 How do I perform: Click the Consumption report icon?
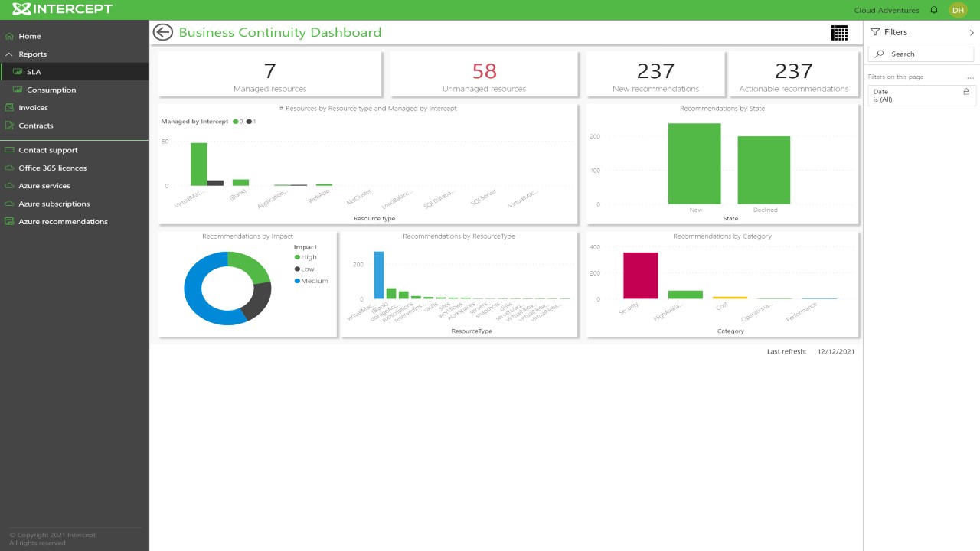(x=18, y=90)
